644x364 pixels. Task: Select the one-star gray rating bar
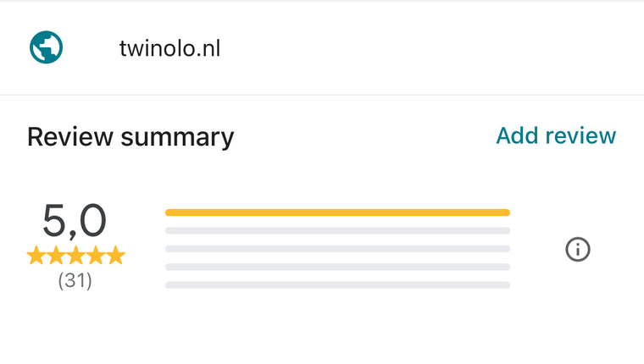click(x=337, y=284)
